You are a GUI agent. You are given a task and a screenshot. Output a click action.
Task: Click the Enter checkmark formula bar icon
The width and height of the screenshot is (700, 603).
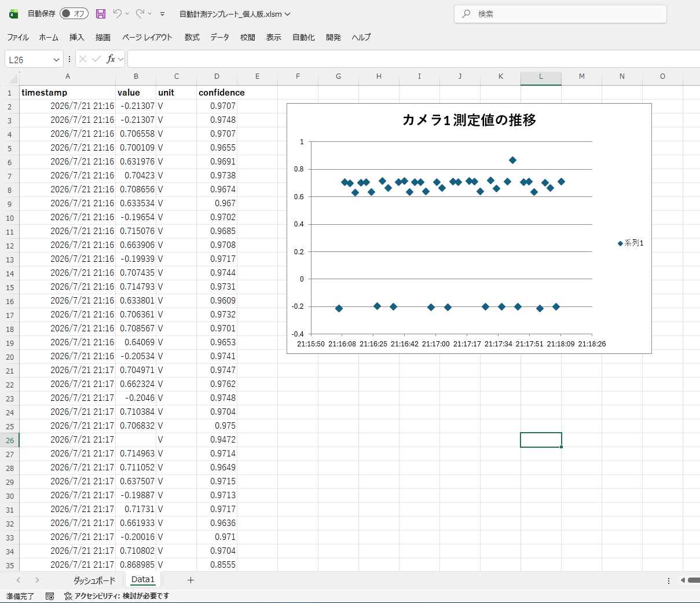tap(97, 59)
